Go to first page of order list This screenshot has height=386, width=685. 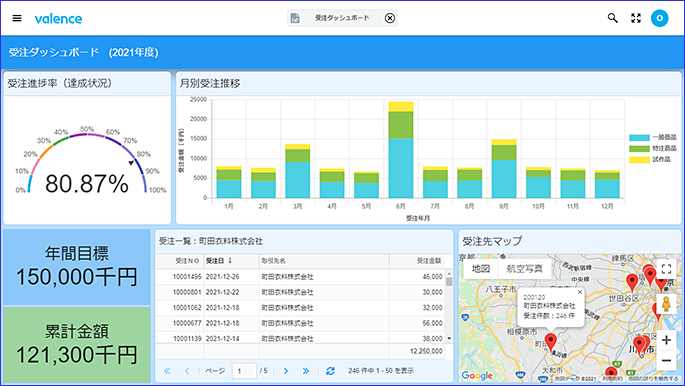point(167,371)
